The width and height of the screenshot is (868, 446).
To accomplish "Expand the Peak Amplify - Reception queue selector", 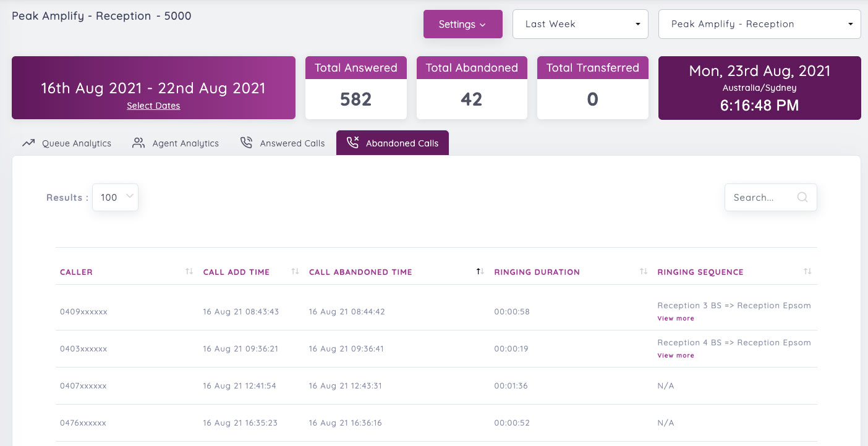I will [x=759, y=23].
